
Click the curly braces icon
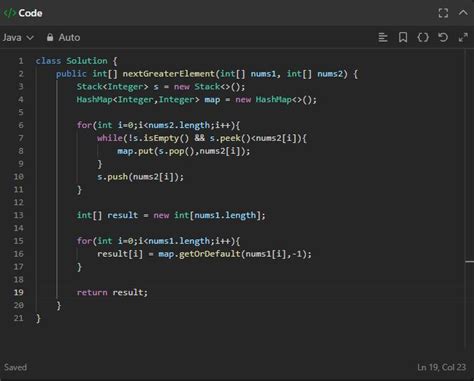click(423, 37)
